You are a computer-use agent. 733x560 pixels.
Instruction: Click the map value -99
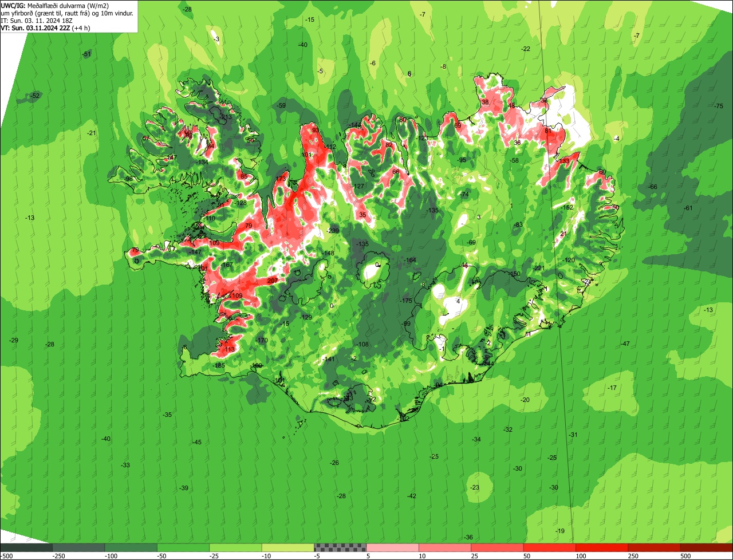406,324
